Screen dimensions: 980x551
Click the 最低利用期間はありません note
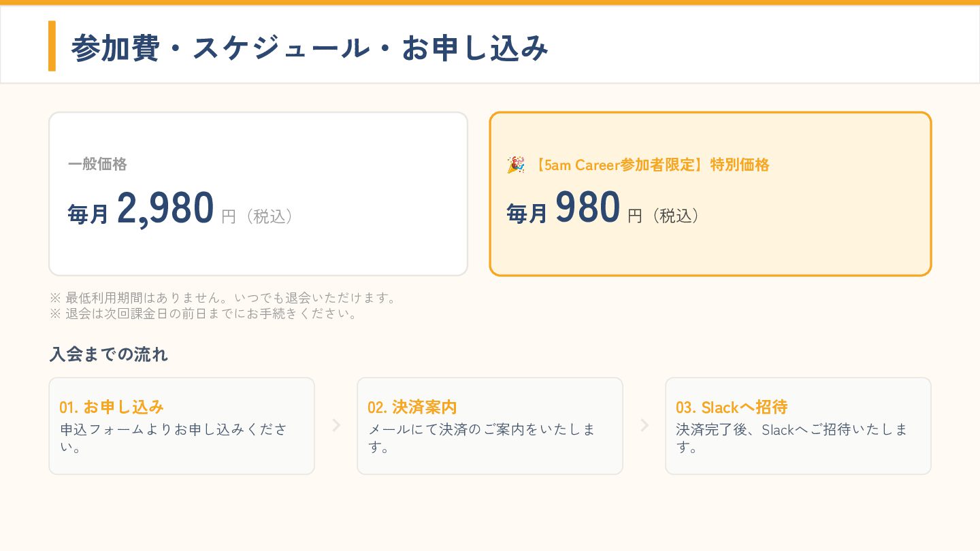tap(223, 298)
